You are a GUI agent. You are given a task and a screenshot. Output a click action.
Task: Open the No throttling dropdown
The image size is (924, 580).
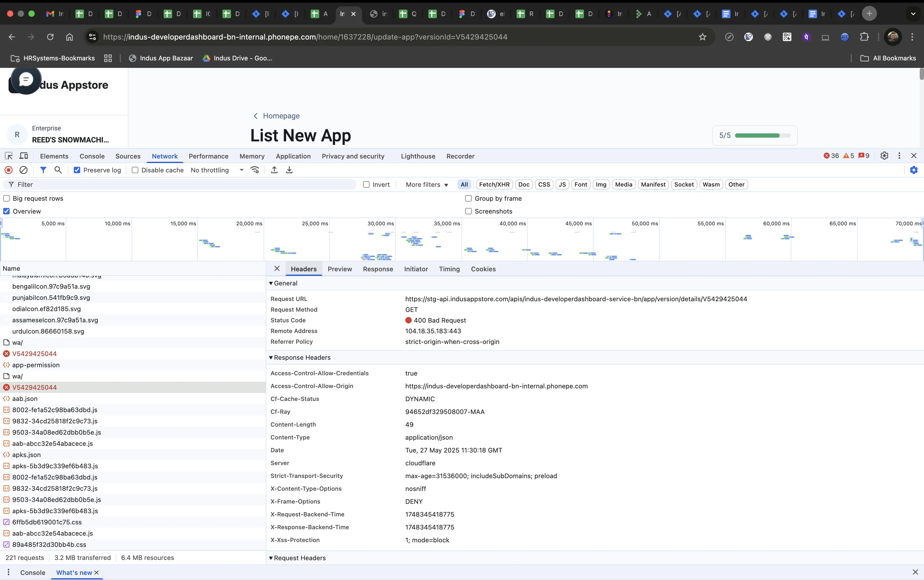[217, 170]
